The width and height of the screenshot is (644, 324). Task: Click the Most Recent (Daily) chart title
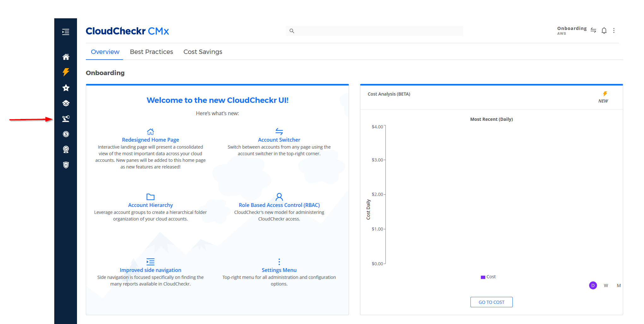pyautogui.click(x=491, y=119)
